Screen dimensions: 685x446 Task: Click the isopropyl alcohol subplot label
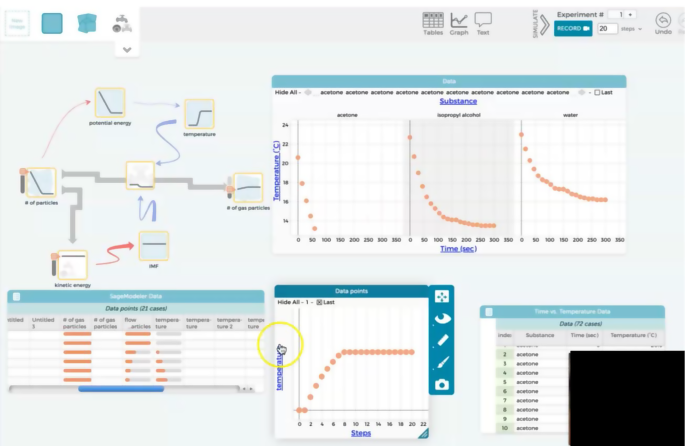tap(459, 115)
